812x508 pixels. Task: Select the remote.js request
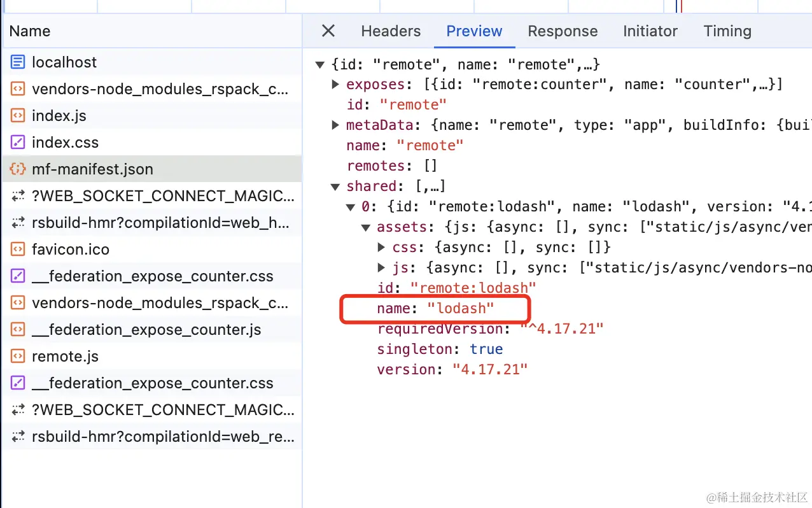(x=151, y=356)
